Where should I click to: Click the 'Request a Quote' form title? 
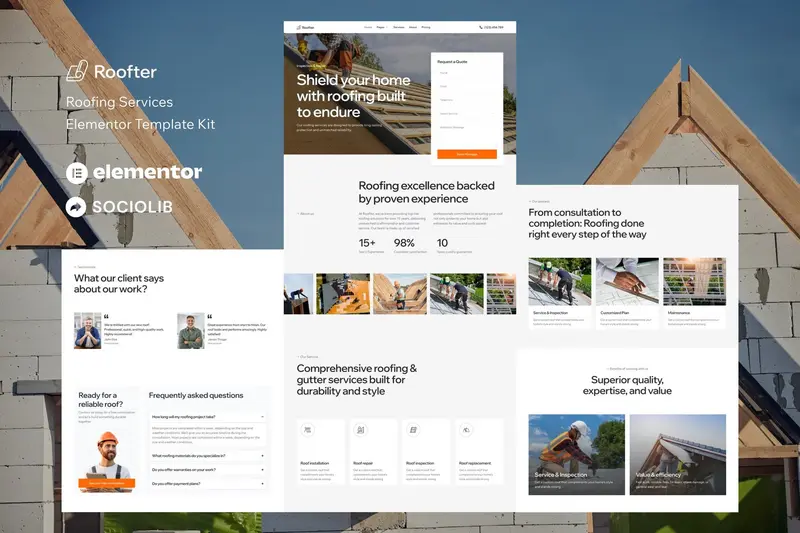pyautogui.click(x=452, y=62)
